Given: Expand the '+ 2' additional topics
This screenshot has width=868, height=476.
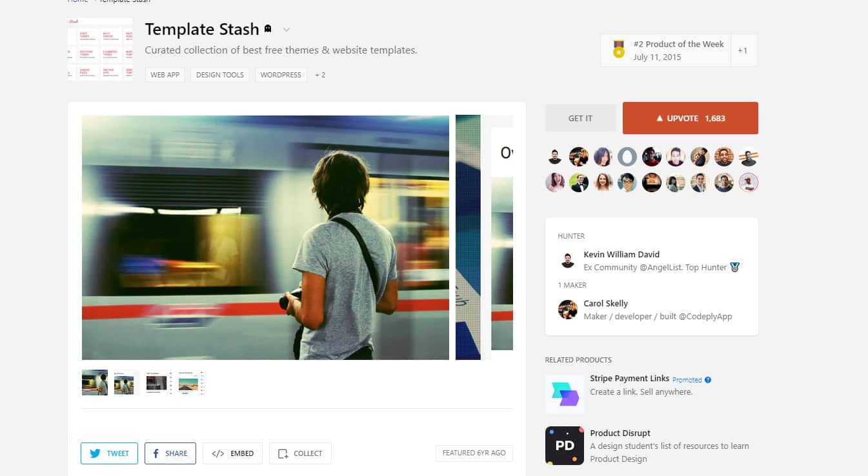Looking at the screenshot, I should [320, 75].
